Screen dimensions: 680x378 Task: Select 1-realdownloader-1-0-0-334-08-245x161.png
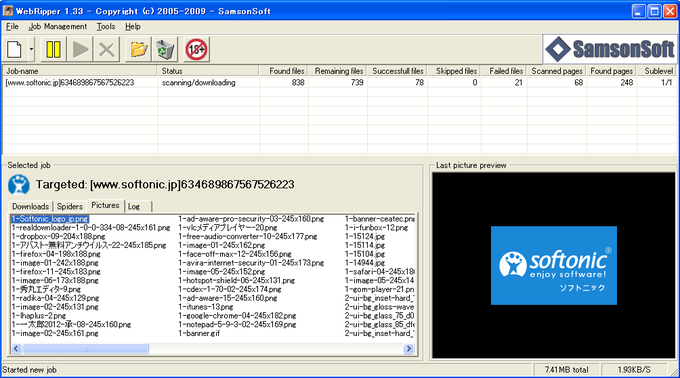coord(91,228)
